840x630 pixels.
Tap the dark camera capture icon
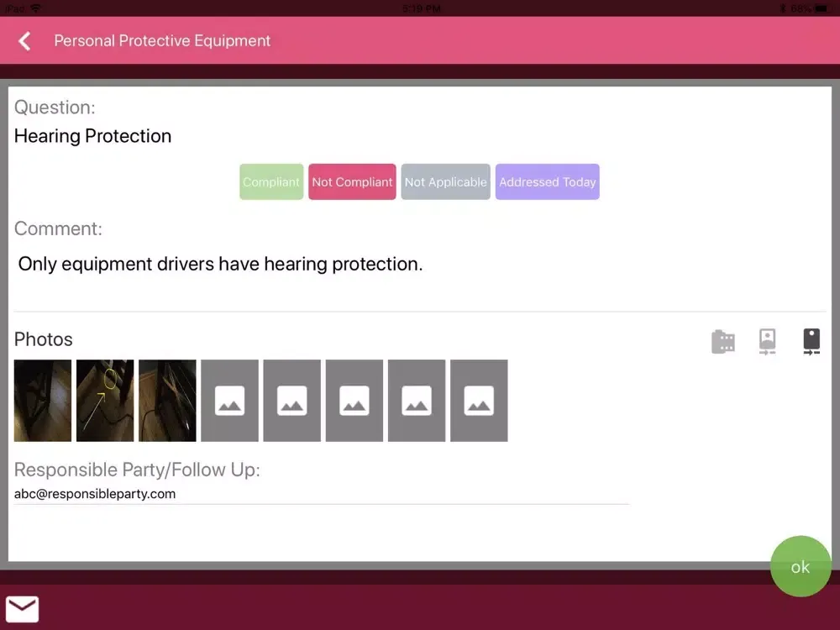[811, 341]
